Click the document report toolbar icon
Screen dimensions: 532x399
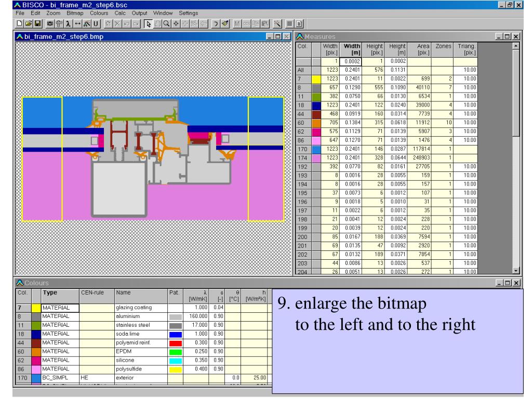299,24
